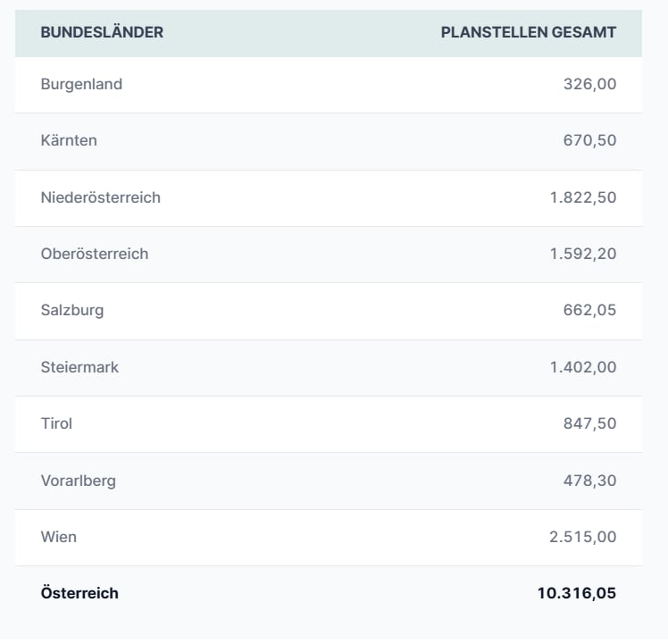
Task: Select the Salzburg row label
Action: 72,310
